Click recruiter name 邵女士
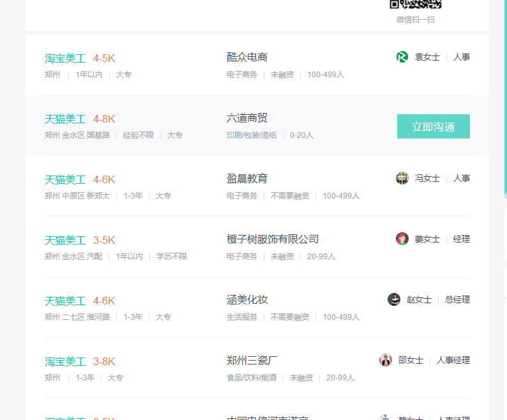Screen dimensions: 507x420 coord(411,361)
